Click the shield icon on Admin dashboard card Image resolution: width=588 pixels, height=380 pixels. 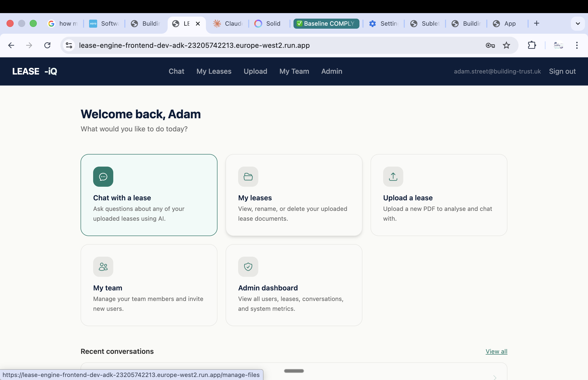[x=248, y=267]
